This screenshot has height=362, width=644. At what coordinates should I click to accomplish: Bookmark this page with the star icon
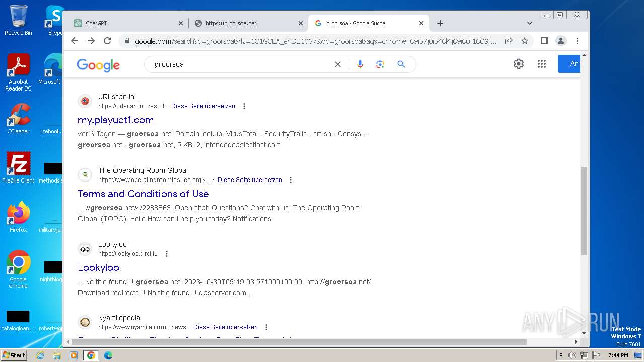pos(525,41)
